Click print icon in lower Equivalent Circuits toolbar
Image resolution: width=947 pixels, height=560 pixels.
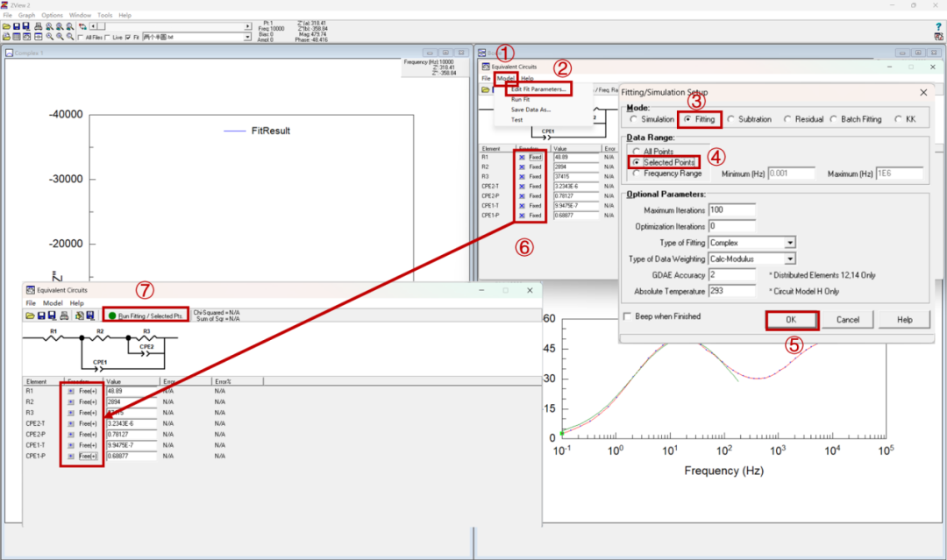click(x=64, y=315)
